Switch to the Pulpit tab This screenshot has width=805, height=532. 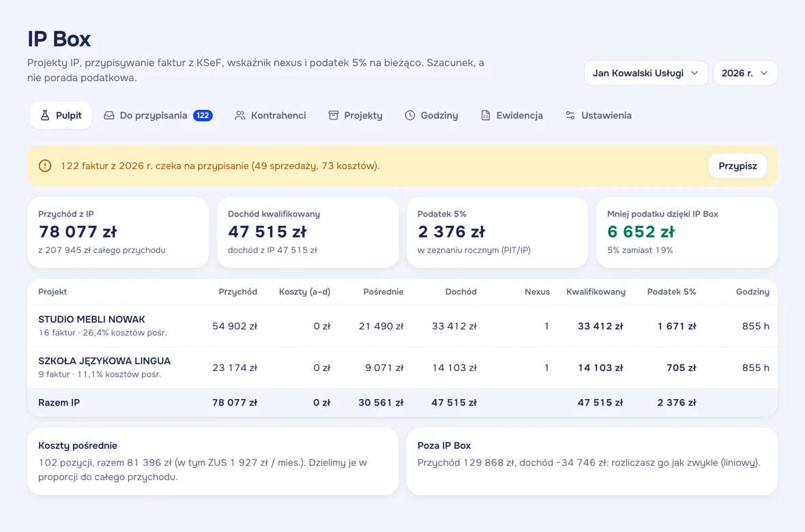61,115
